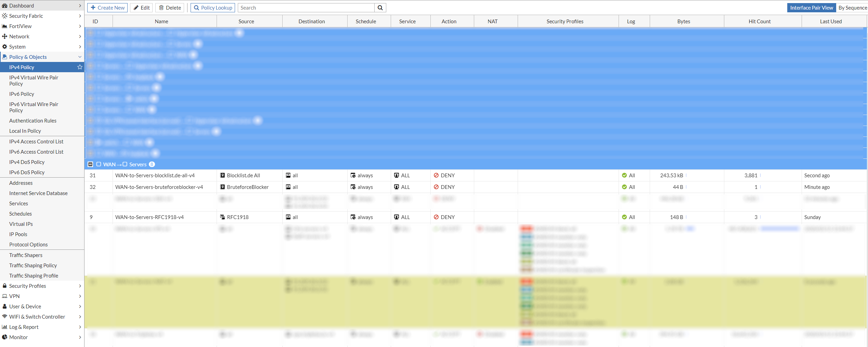Viewport: 868px width, 347px height.
Task: Click the Dashboard gauge icon
Action: coord(5,6)
